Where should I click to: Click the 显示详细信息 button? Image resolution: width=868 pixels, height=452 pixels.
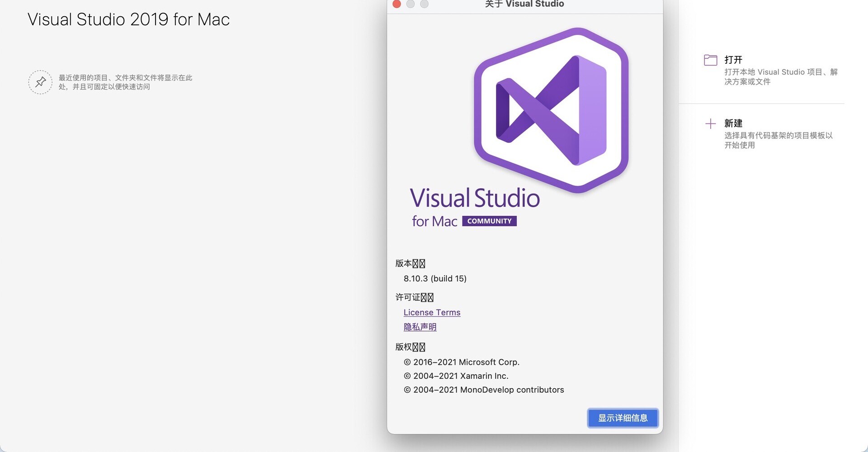pyautogui.click(x=623, y=418)
